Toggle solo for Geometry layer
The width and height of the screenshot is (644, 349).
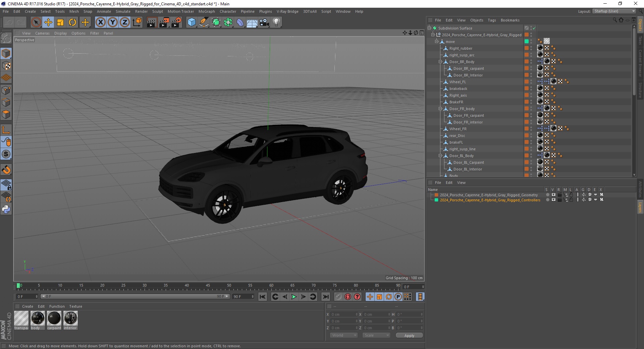[547, 195]
